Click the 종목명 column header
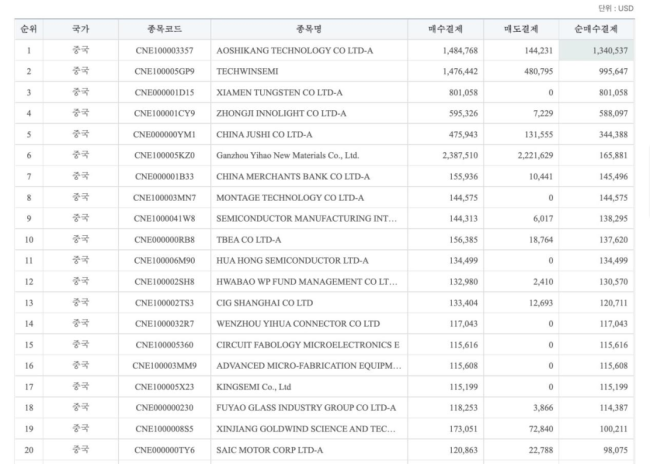The width and height of the screenshot is (650, 464). (309, 29)
